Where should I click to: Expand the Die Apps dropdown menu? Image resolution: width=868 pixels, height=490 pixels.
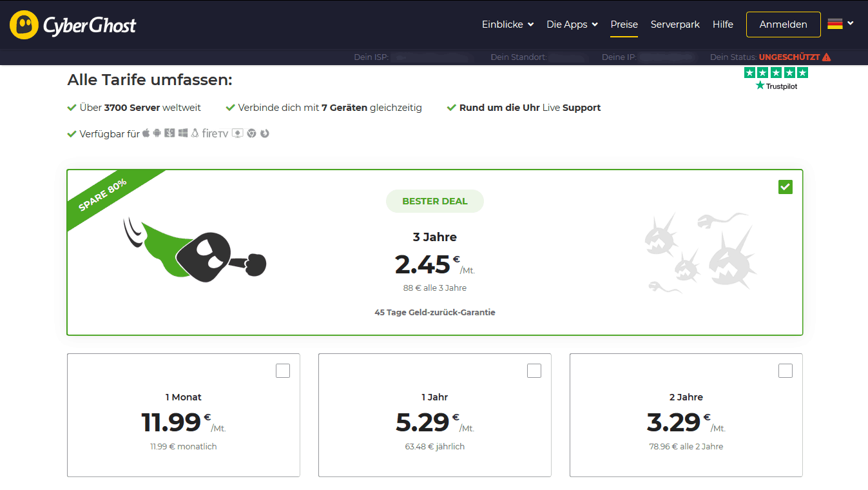click(572, 24)
